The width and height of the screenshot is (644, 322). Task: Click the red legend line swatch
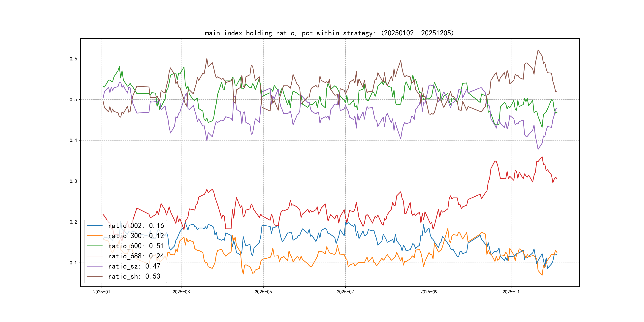[x=95, y=256]
